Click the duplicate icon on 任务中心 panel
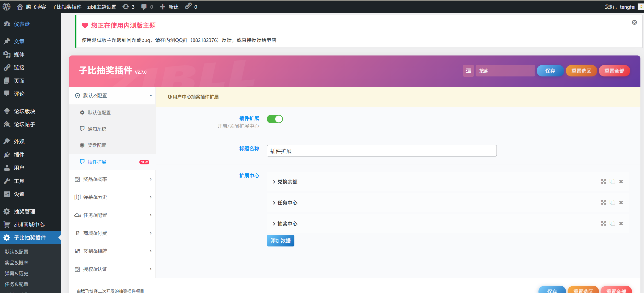 (x=612, y=202)
